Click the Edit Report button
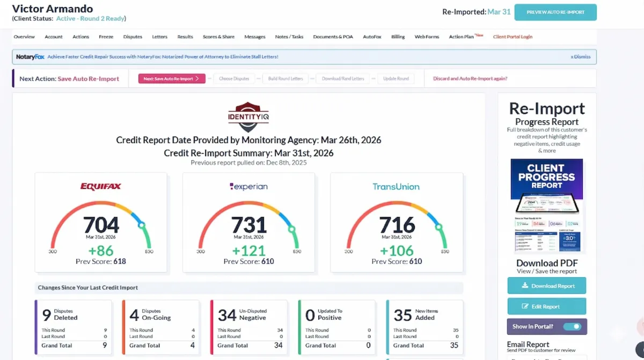Viewport: 644px width, 360px height. coord(547,306)
